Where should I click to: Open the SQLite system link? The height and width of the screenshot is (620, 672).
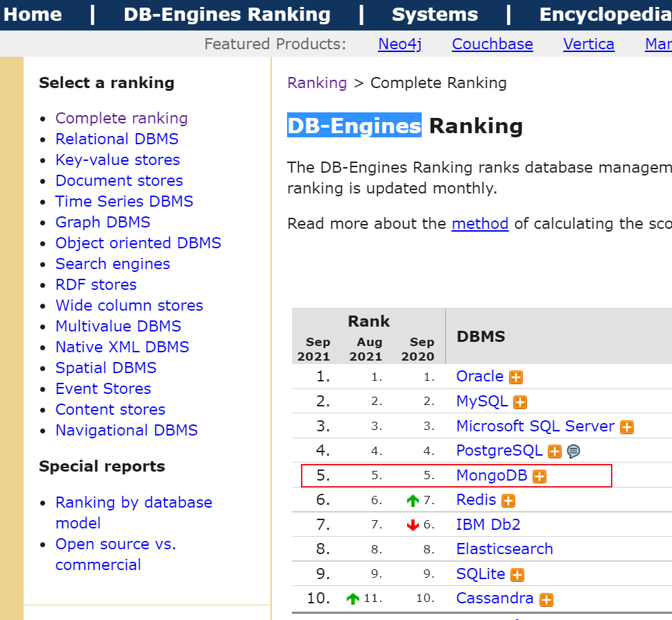[x=481, y=574]
